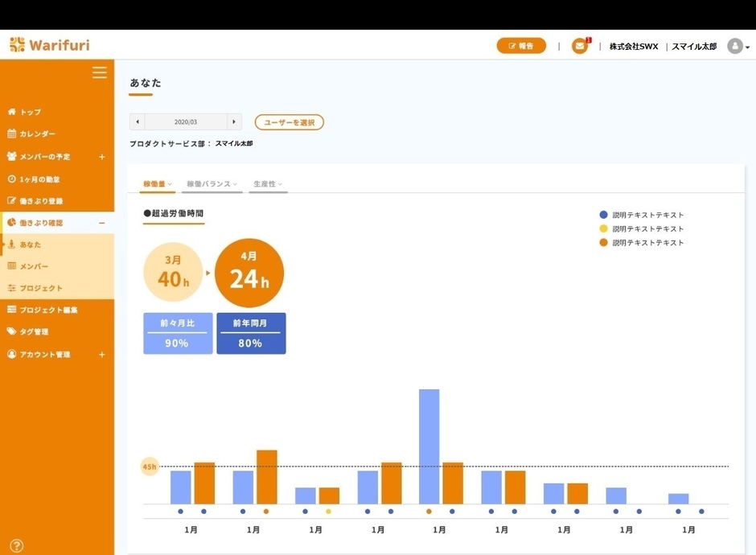Switch to the 生産性 tab
Image resolution: width=756 pixels, height=555 pixels.
coord(267,184)
